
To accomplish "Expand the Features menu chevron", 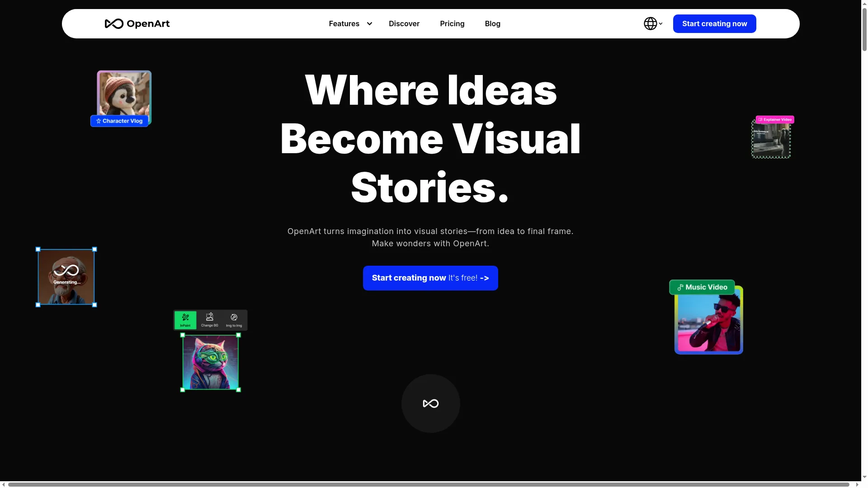I will click(x=369, y=23).
